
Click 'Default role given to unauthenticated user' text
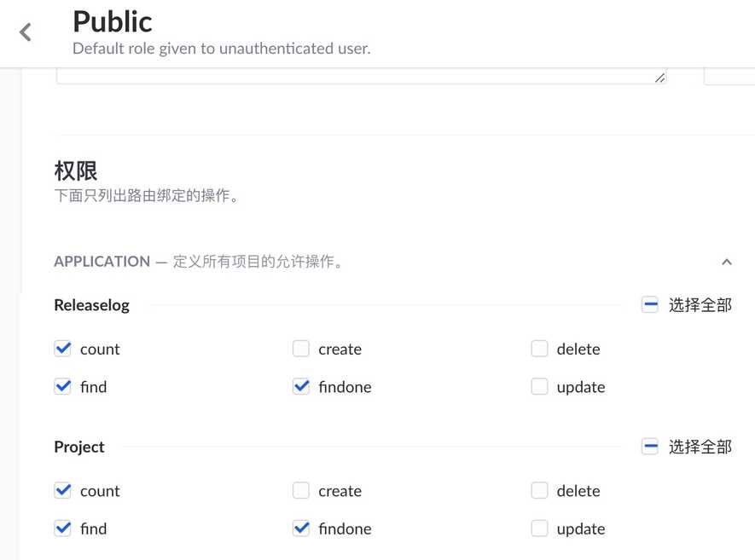coord(222,49)
